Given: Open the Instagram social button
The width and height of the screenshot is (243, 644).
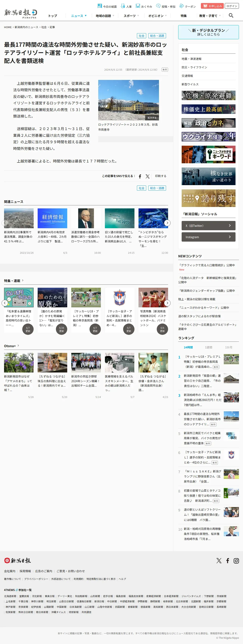Looking at the screenshot, I should coord(208,237).
